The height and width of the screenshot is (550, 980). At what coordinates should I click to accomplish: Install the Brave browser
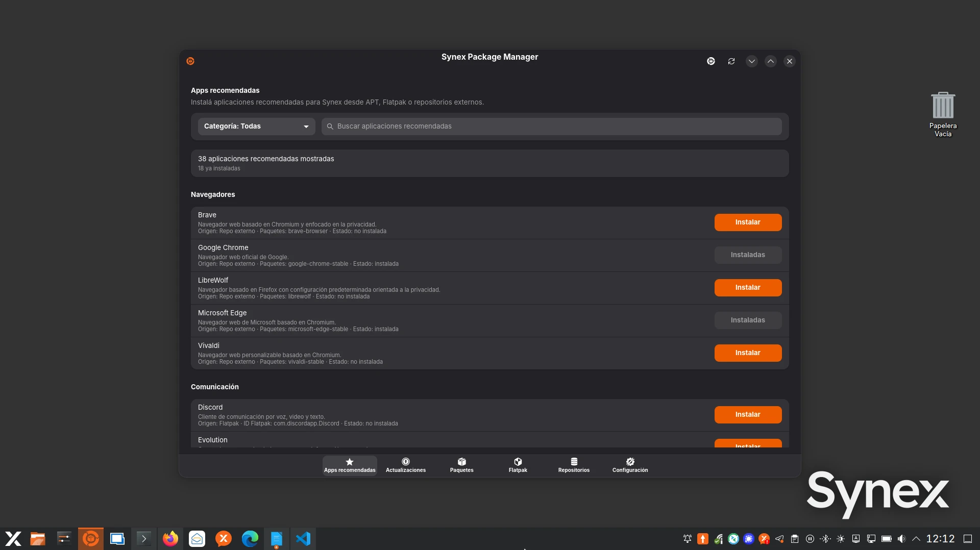(x=748, y=222)
